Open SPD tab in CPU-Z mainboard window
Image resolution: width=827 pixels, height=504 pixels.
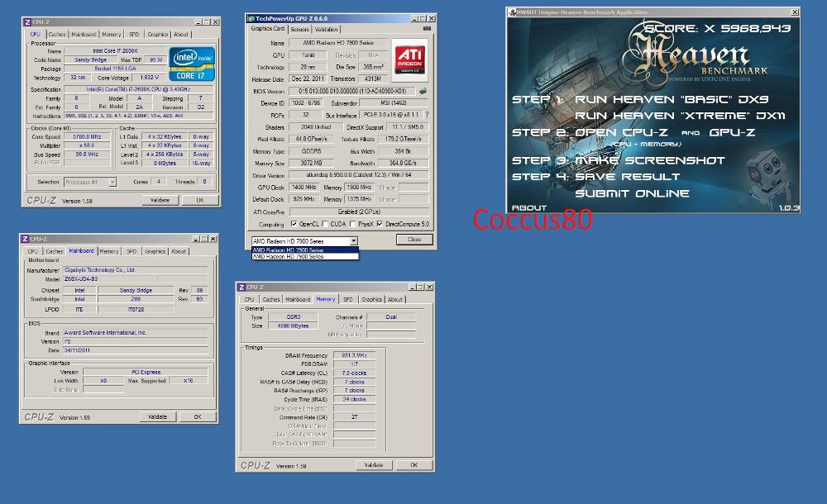(x=131, y=251)
